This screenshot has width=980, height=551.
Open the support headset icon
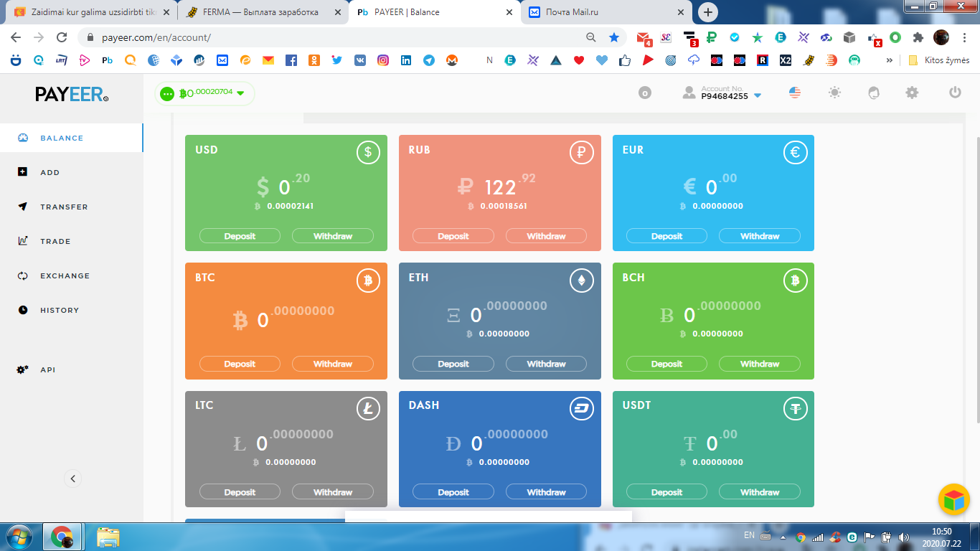(873, 93)
